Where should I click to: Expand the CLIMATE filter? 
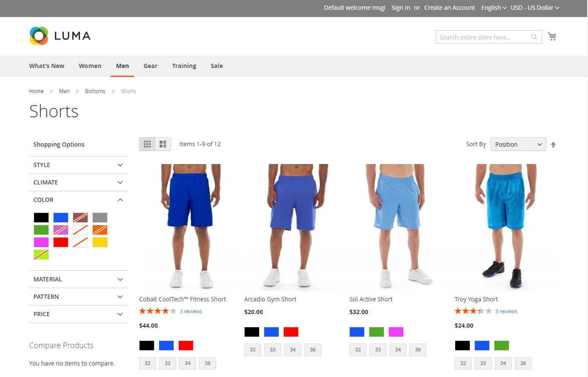coord(79,182)
